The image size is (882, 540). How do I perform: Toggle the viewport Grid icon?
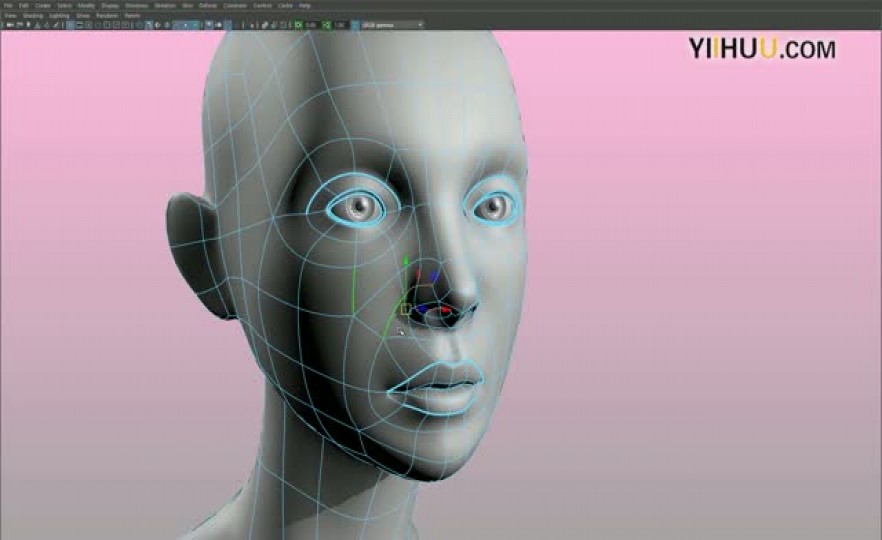70,25
